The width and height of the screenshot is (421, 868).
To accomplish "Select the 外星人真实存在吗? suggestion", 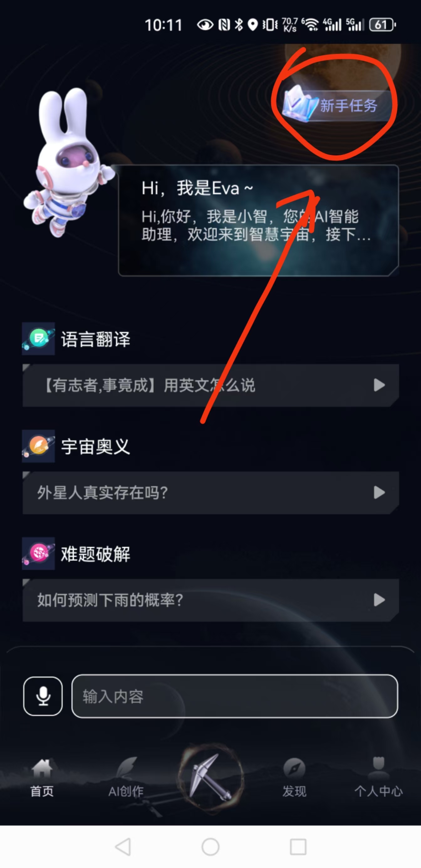I will tap(211, 493).
